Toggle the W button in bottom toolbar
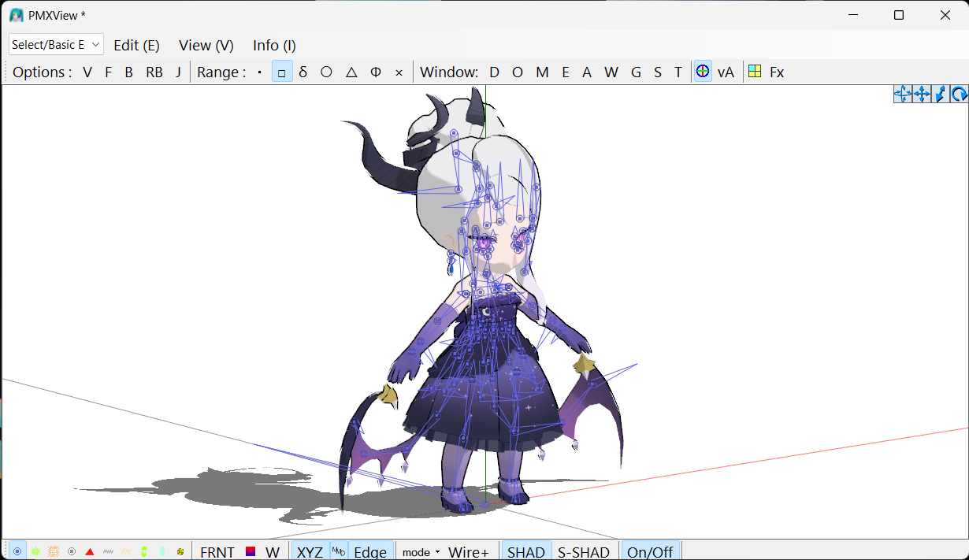Screen dimensions: 969x560 pyautogui.click(x=273, y=552)
